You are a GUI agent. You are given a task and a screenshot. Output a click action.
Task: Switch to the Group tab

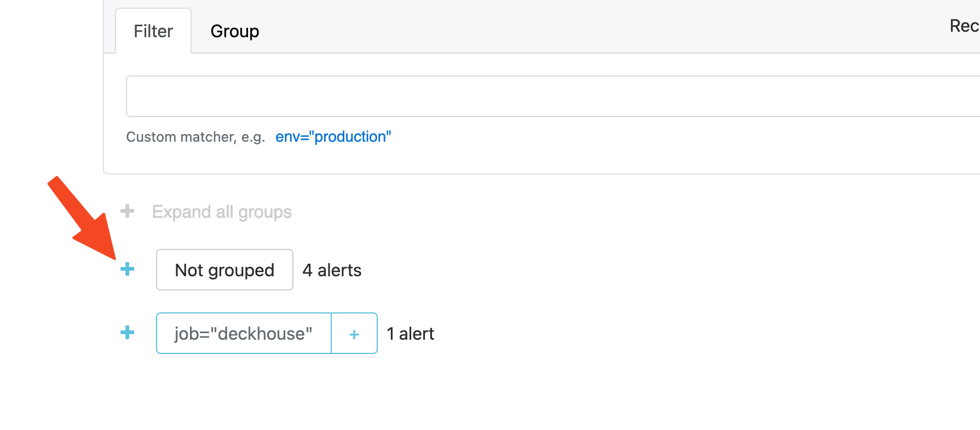(234, 31)
